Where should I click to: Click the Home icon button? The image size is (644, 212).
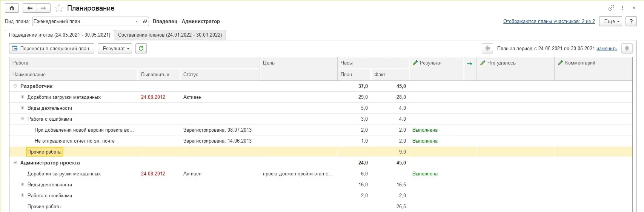12,8
